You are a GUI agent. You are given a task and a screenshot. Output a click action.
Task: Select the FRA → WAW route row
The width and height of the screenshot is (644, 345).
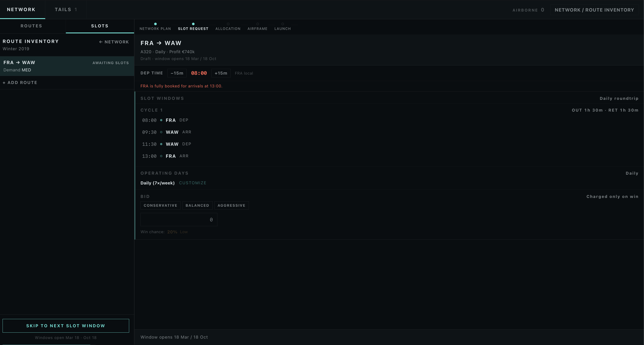click(x=67, y=66)
